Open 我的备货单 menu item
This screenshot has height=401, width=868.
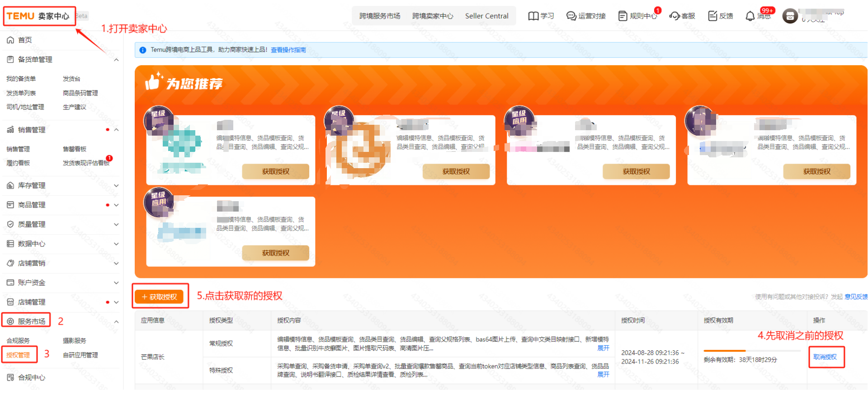pyautogui.click(x=21, y=79)
